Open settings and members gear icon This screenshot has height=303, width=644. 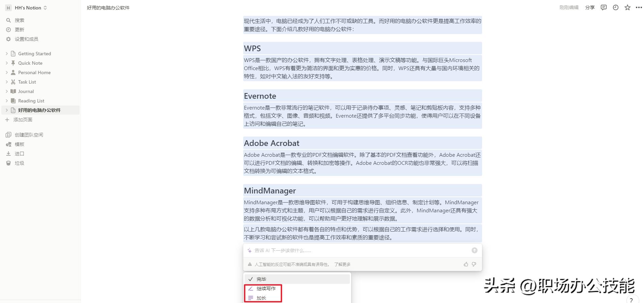(8, 39)
